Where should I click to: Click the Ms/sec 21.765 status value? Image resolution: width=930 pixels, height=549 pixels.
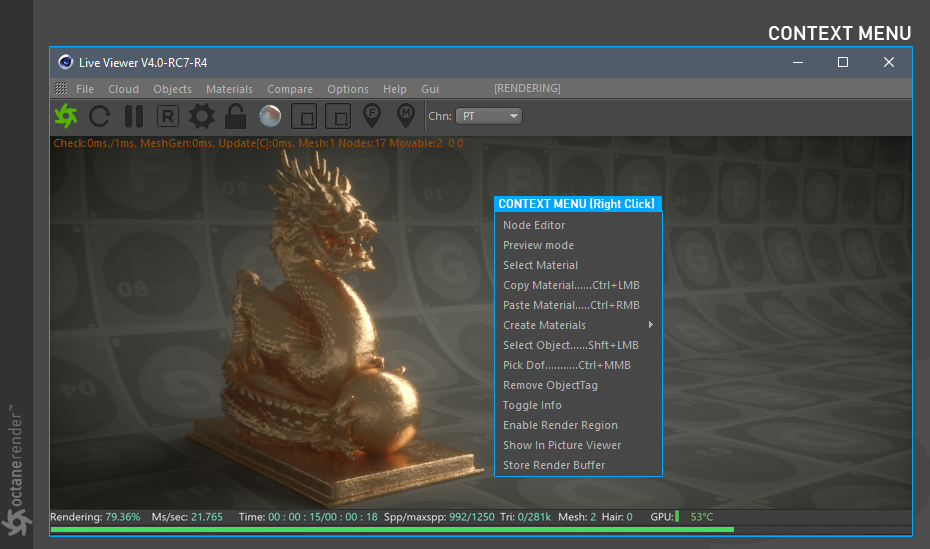[187, 517]
